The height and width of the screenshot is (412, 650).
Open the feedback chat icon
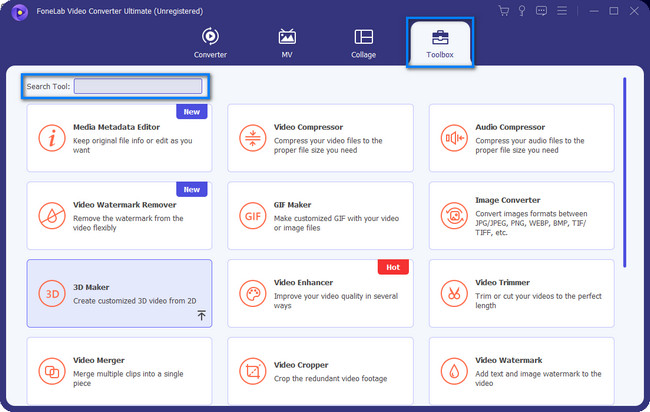coord(541,11)
